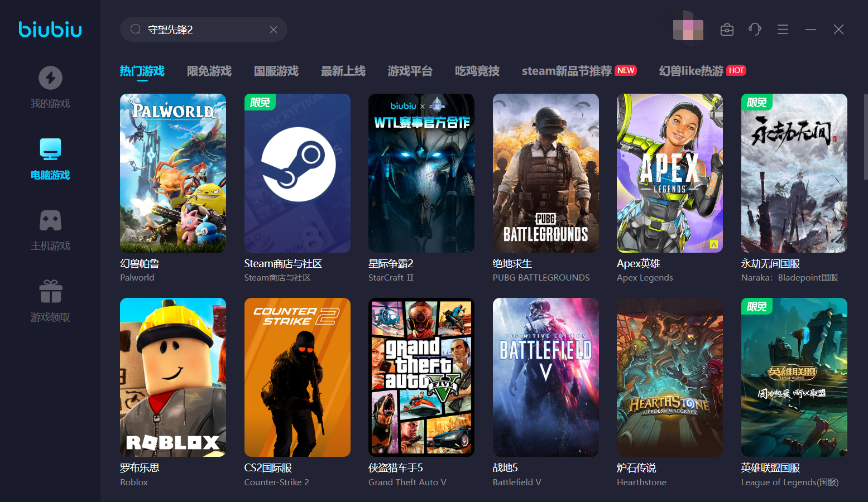Clear the search box text with X
Image resolution: width=868 pixels, height=502 pixels.
tap(274, 30)
